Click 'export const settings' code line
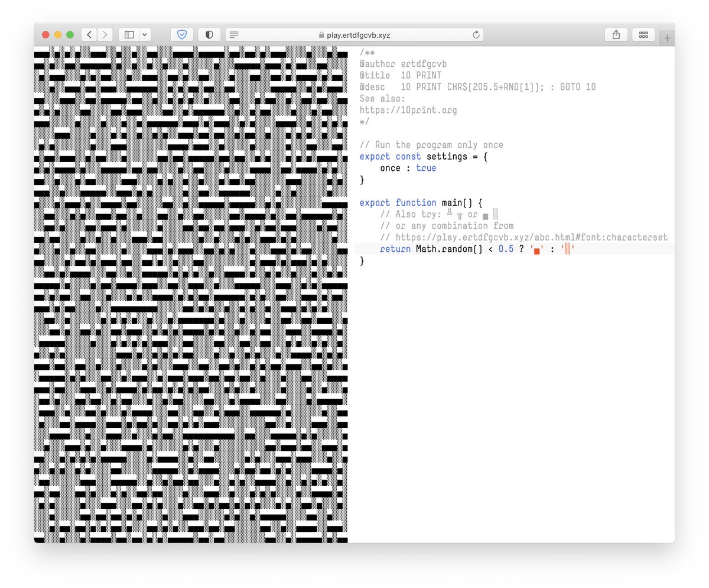 [423, 157]
